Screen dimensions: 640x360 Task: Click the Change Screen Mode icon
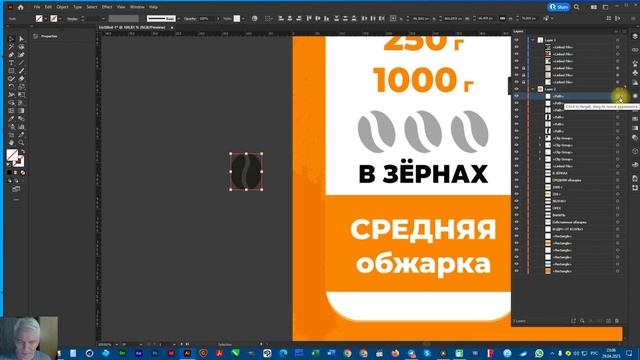point(16,189)
